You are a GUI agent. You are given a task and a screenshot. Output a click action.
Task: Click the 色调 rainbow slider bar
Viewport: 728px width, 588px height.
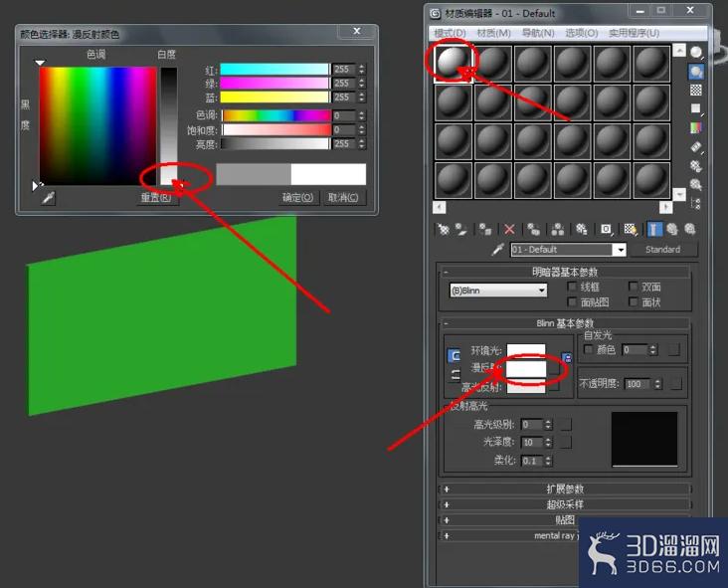click(x=276, y=115)
